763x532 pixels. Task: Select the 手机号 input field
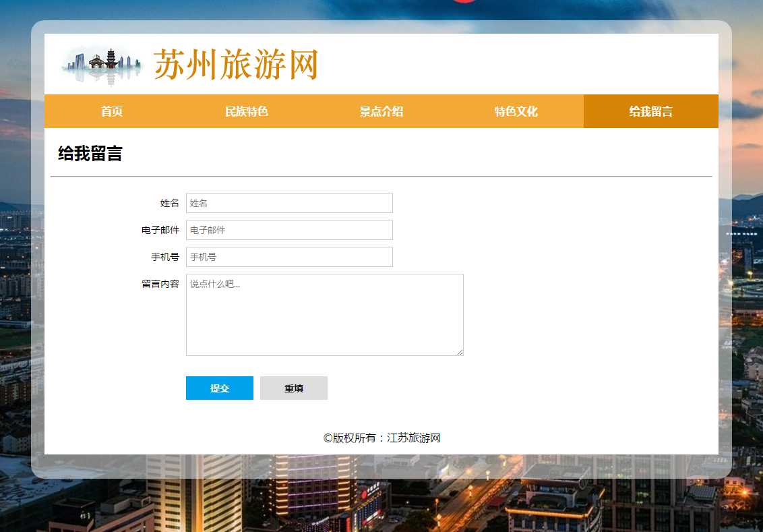pos(289,257)
